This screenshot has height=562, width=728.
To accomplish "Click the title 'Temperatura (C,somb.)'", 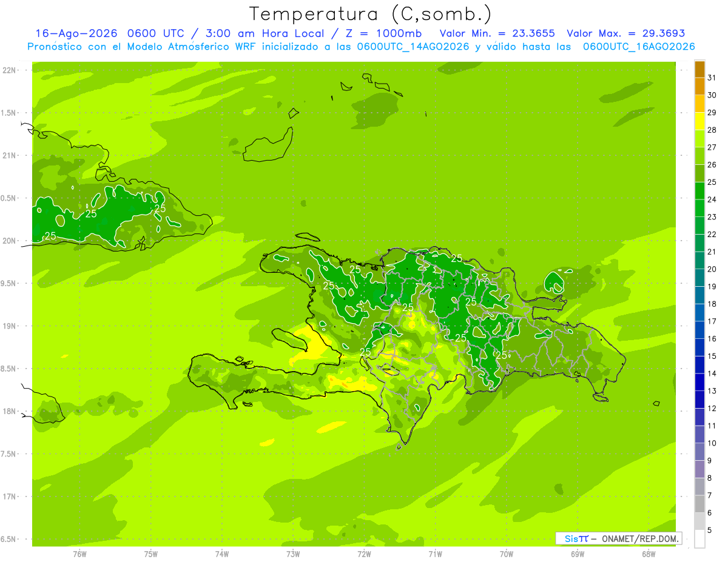I will (371, 13).
